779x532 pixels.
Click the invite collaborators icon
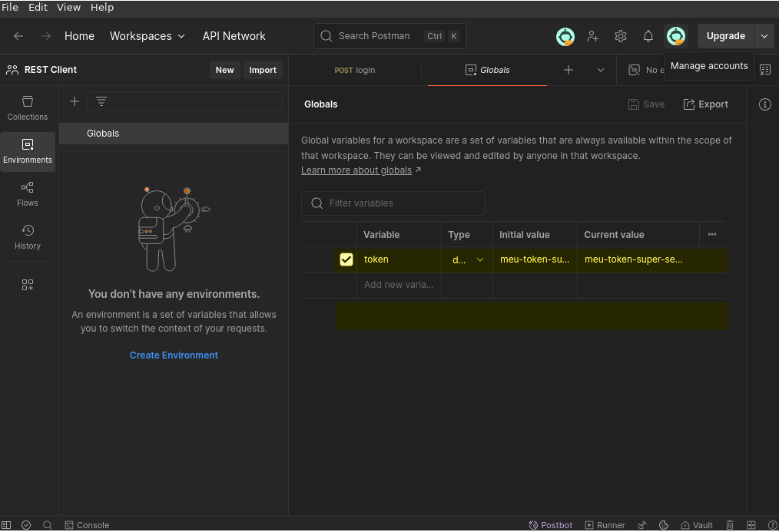[593, 36]
